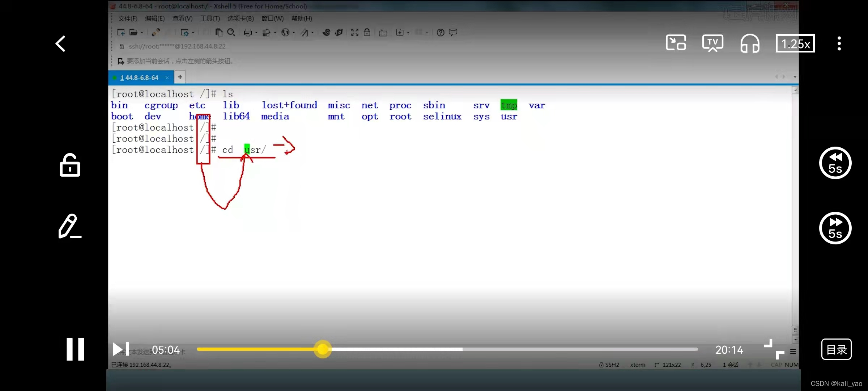Cast the video to a TV
868x391 pixels.
712,43
